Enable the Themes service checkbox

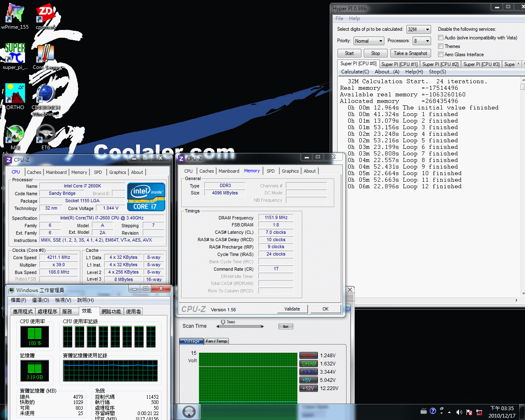[x=441, y=46]
